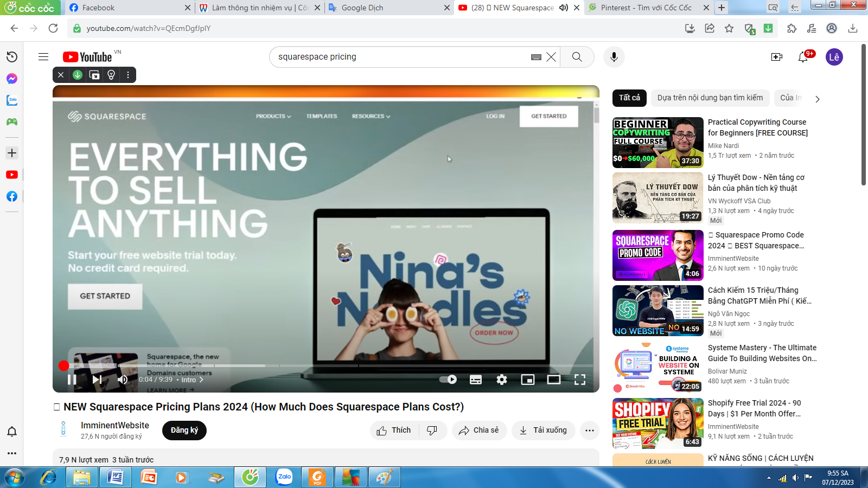This screenshot has width=868, height=488.
Task: Switch to the Pinterest tab
Action: click(648, 8)
